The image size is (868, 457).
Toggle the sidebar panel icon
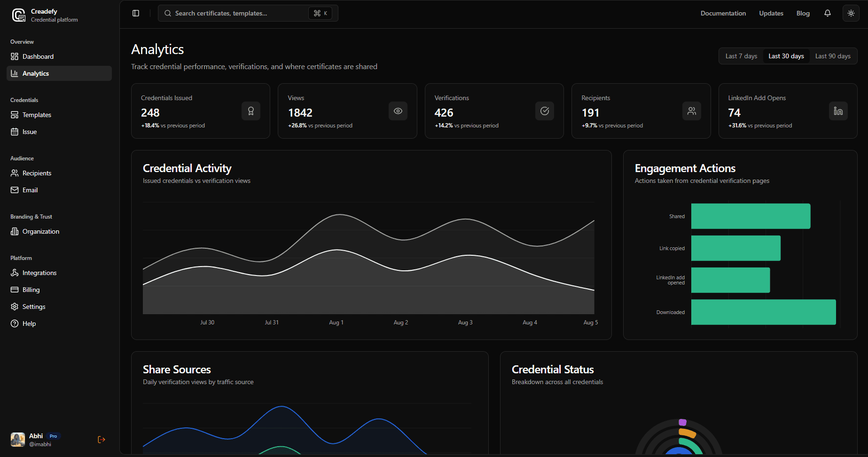point(136,13)
